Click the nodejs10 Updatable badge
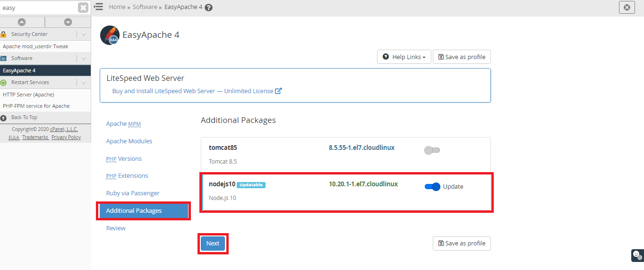Screen dimensions: 644x270 tap(251, 185)
